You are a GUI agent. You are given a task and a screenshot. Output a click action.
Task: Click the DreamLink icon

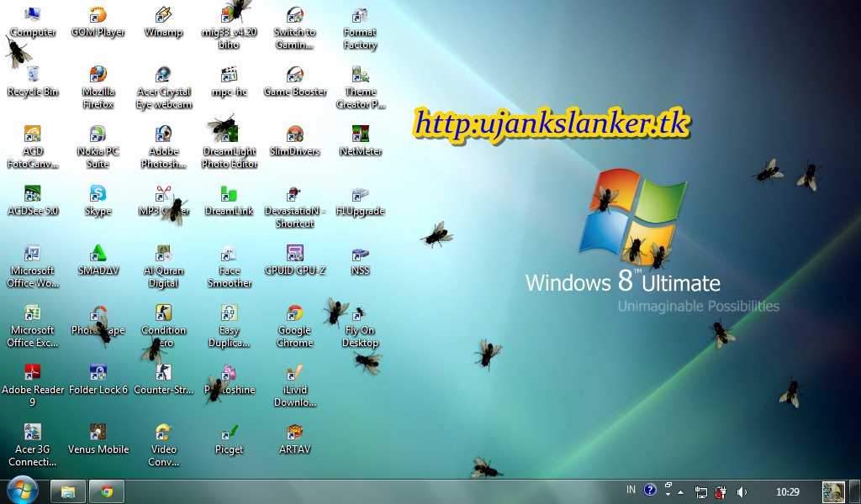(229, 201)
